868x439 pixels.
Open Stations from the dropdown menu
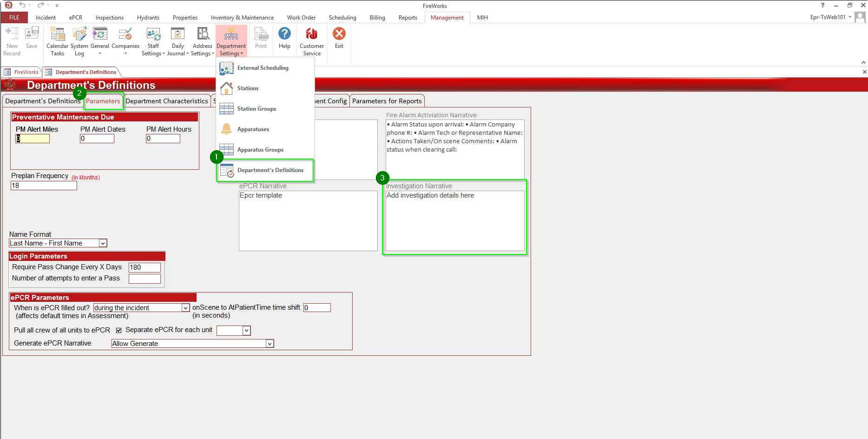coord(248,88)
